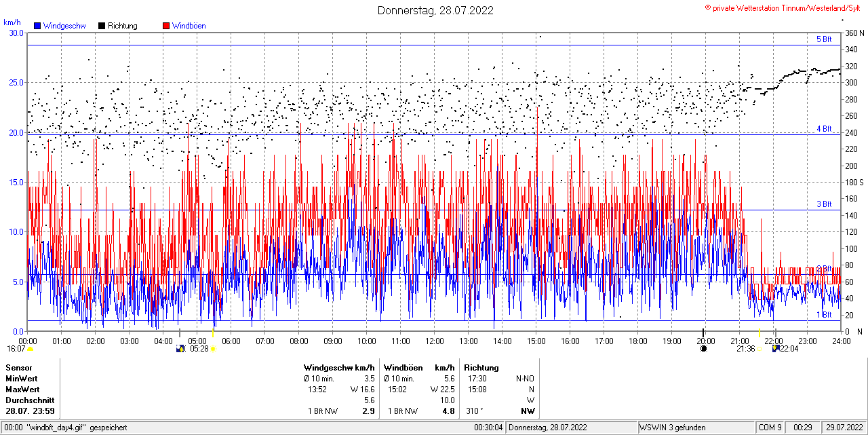868x435 pixels.
Task: Click the 5 Bft line label
Action: pos(824,39)
